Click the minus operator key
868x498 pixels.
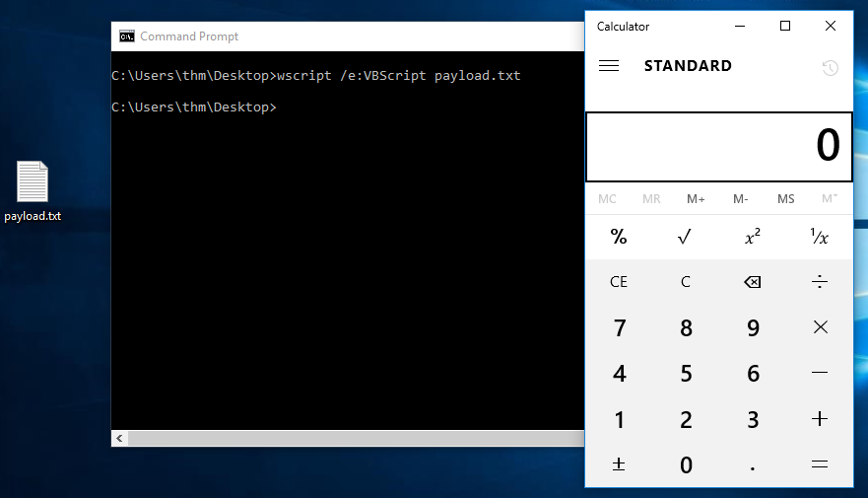pos(820,373)
